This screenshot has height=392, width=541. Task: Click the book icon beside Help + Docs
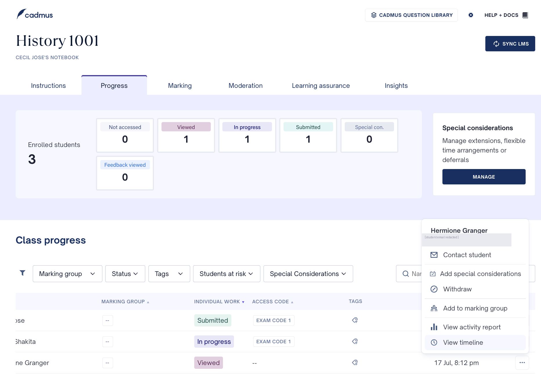(x=525, y=15)
